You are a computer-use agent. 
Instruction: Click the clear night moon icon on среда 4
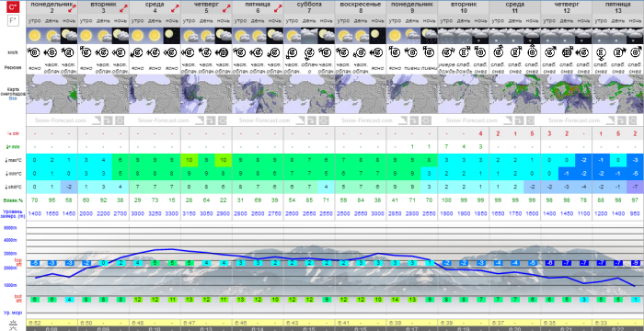(172, 36)
